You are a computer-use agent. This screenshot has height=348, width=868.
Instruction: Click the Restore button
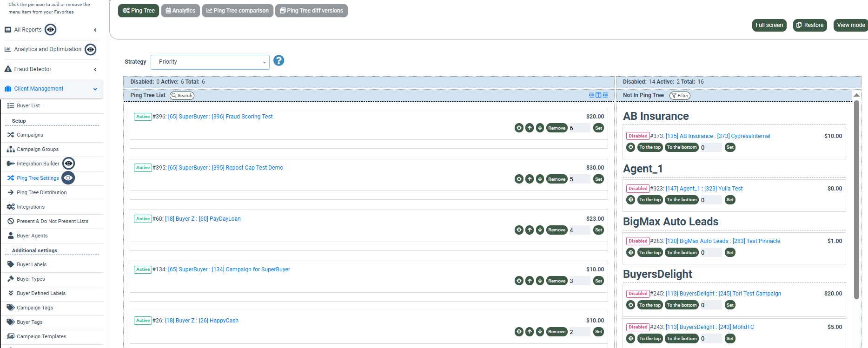810,25
